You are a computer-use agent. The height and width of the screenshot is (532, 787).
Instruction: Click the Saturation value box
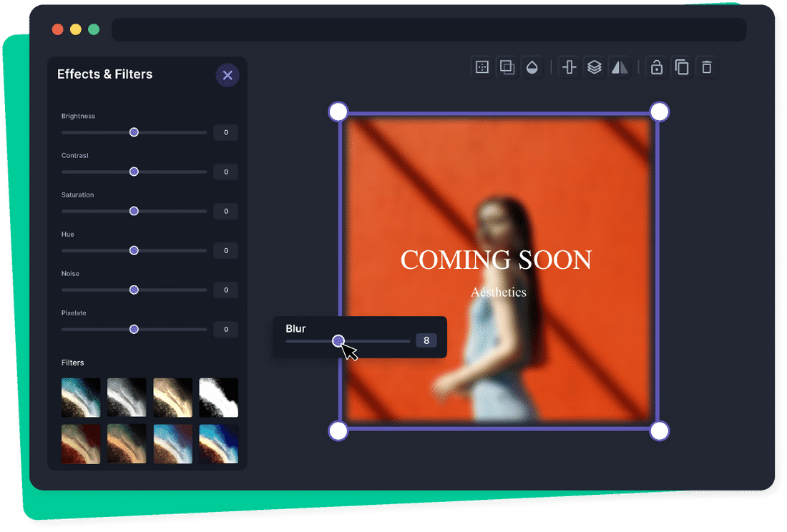pyautogui.click(x=225, y=211)
